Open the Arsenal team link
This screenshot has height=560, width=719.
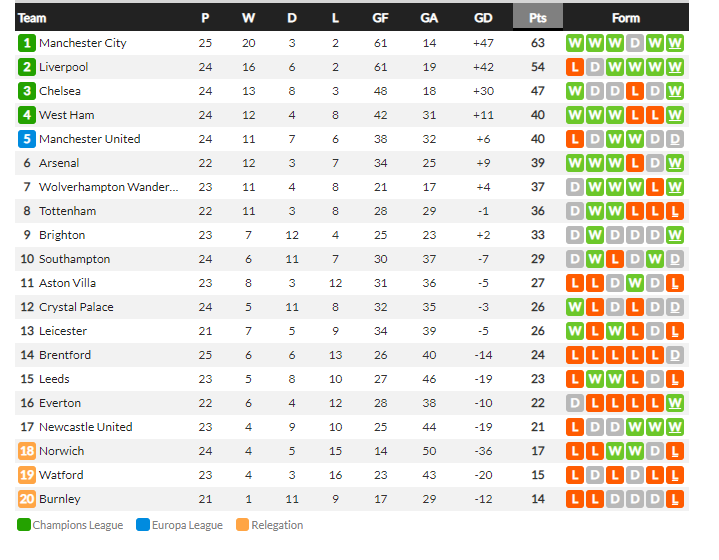tap(59, 163)
